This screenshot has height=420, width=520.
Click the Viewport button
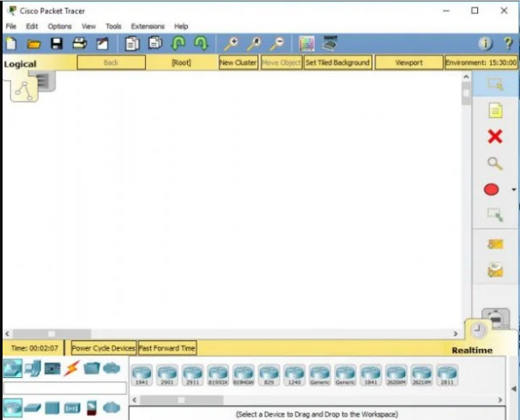[409, 63]
